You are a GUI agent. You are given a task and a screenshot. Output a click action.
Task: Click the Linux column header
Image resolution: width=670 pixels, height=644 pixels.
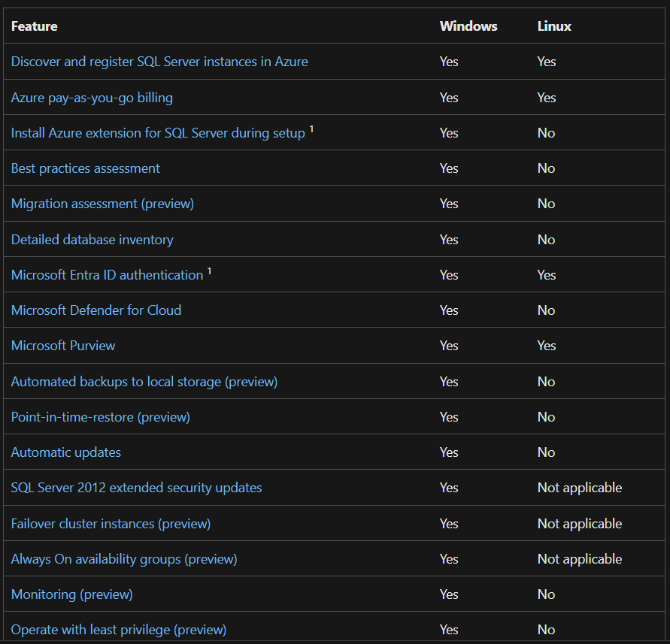click(554, 26)
